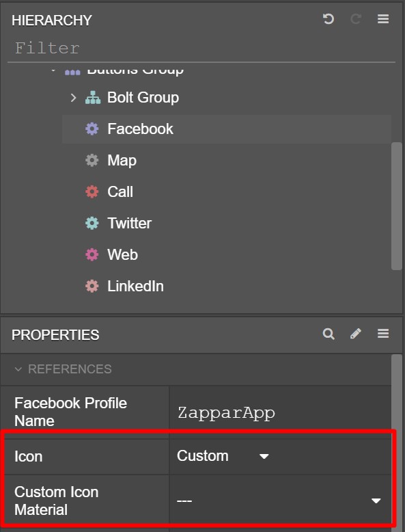The width and height of the screenshot is (405, 532).
Task: Click the Custom Icon Material label
Action: (56, 501)
